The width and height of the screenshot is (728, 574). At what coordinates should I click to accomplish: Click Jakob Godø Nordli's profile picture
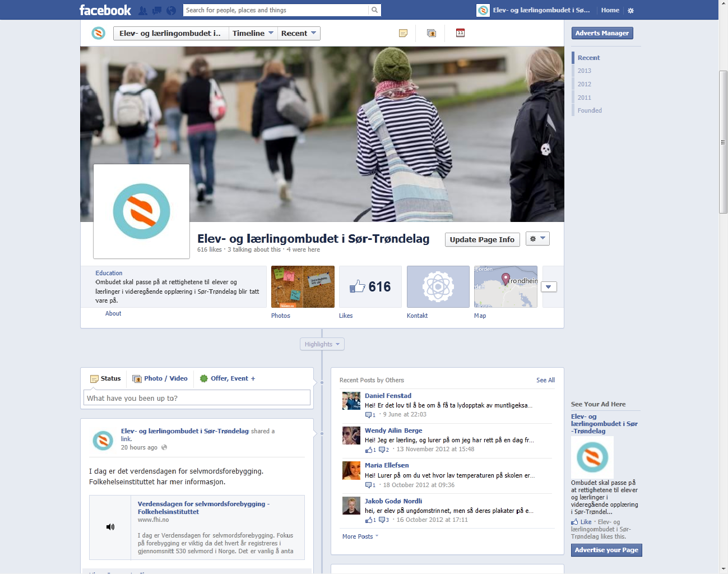(351, 506)
